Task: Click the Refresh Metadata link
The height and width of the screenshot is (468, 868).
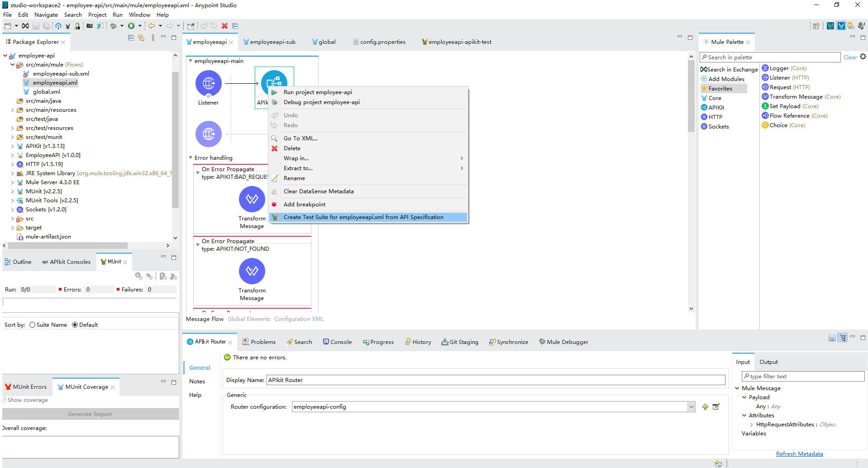Action: click(799, 454)
